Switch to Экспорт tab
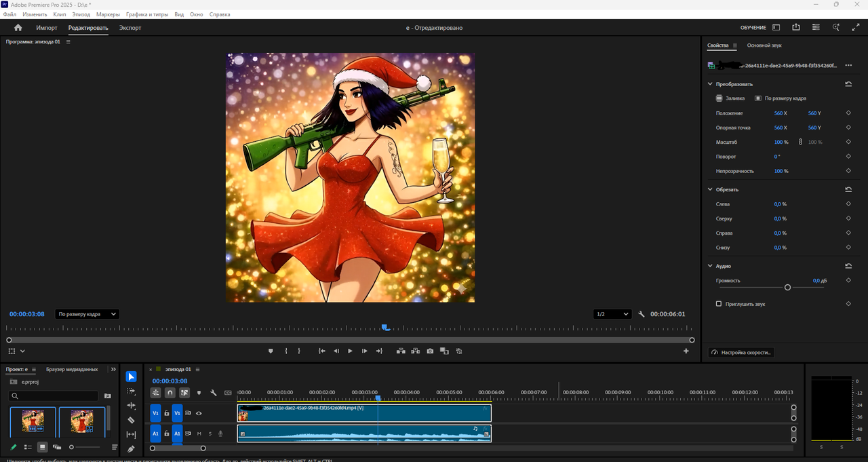This screenshot has width=868, height=462. coord(130,28)
